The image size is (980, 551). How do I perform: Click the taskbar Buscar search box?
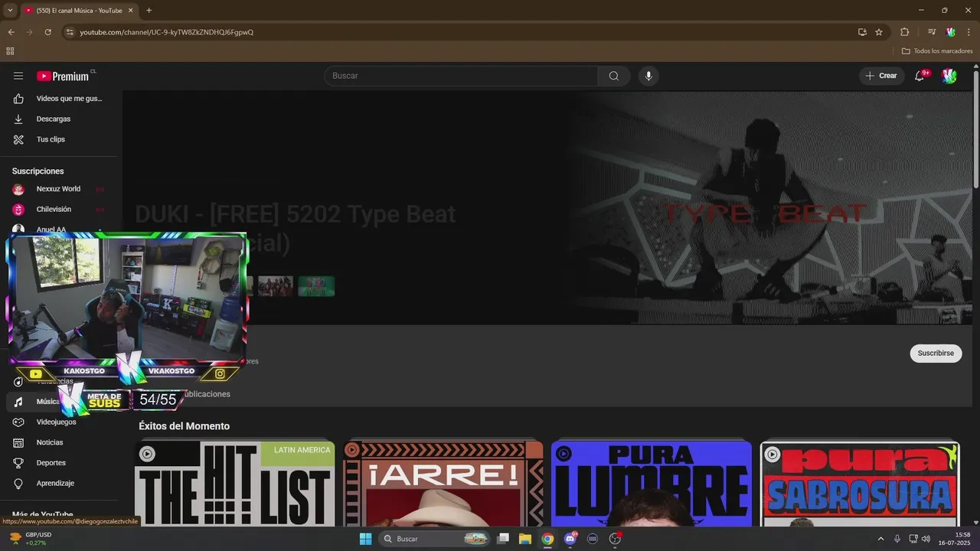click(x=434, y=539)
